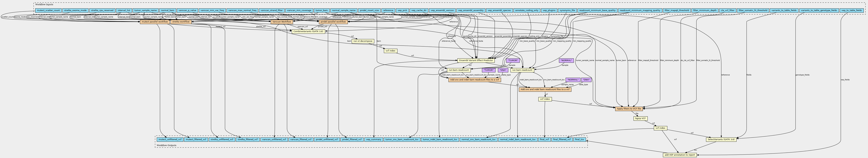Select the synonyms_file input node
Image resolution: width=868 pixels, height=158 pixels.
tap(567, 10)
